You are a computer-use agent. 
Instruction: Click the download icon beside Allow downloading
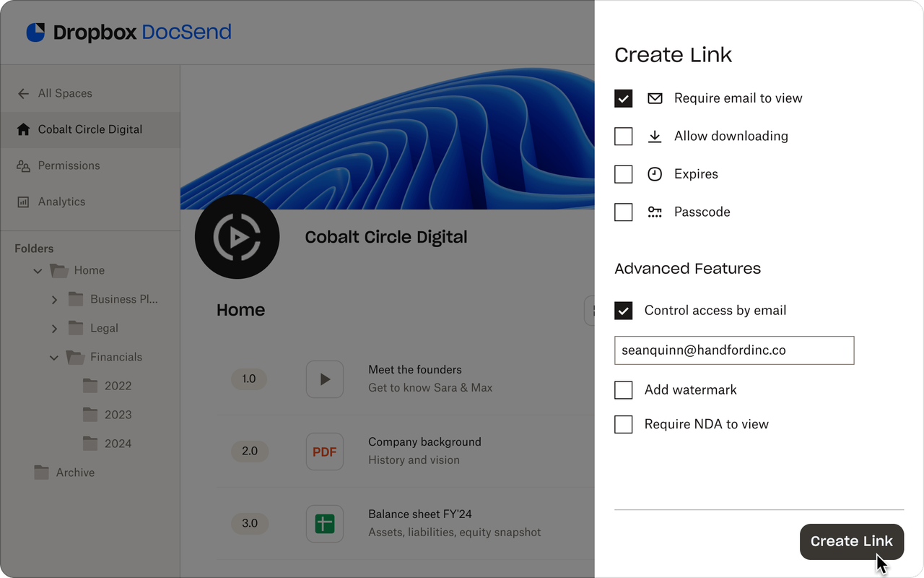click(655, 136)
